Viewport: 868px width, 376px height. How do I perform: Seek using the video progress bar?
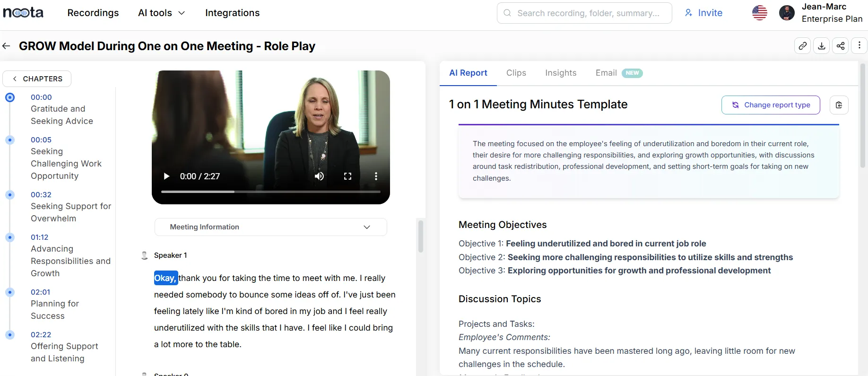(x=270, y=192)
